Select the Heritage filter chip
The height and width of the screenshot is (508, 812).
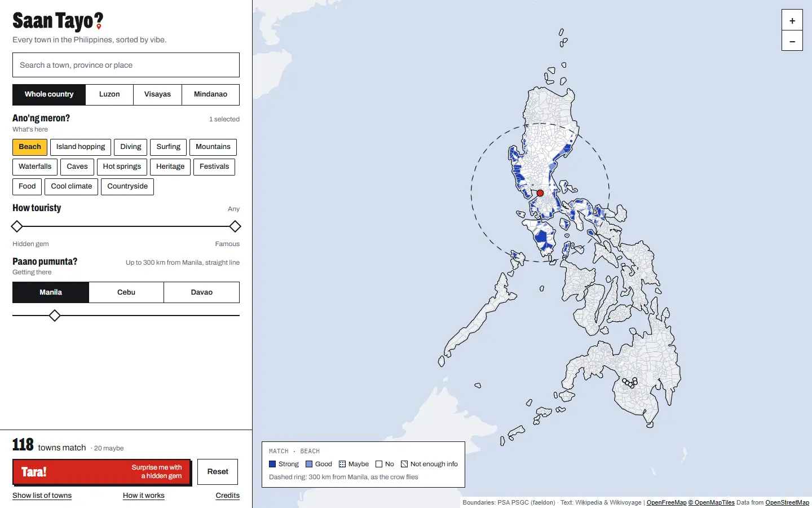coord(170,167)
